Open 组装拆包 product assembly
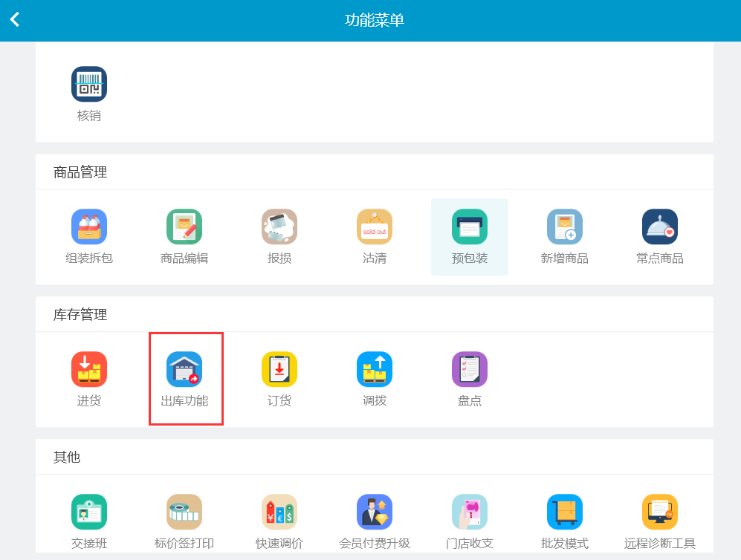741x560 pixels. 89,237
